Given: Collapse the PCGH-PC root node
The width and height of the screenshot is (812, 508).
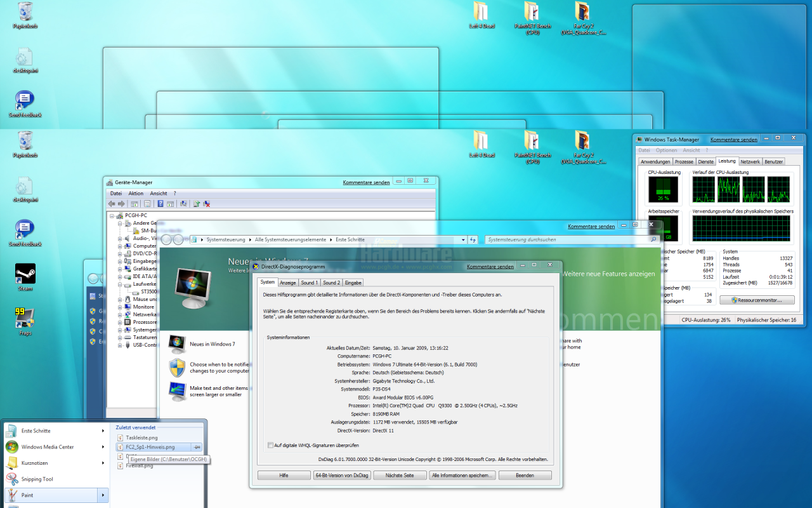Looking at the screenshot, I should point(112,215).
